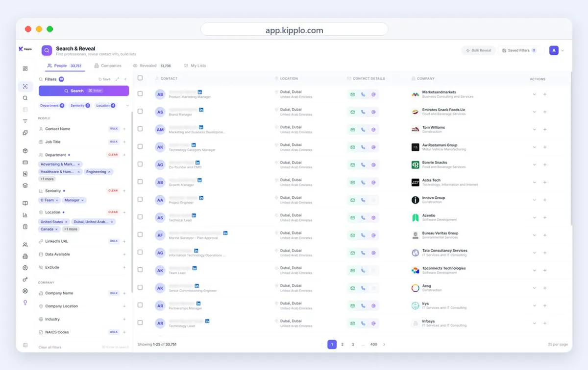Viewport: 588px width, 370px height.
Task: Click the Clear all filters link
Action: point(50,347)
